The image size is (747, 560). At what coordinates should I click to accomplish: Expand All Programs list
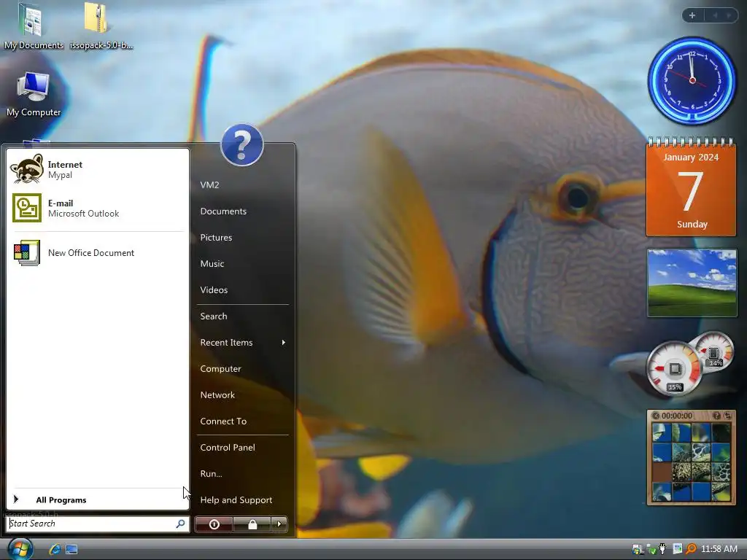[98, 499]
